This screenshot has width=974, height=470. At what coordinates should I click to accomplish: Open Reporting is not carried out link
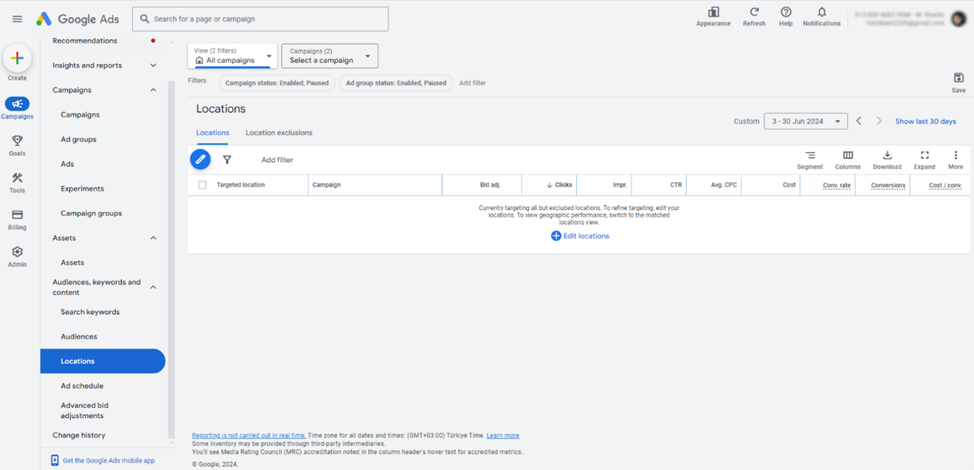248,436
